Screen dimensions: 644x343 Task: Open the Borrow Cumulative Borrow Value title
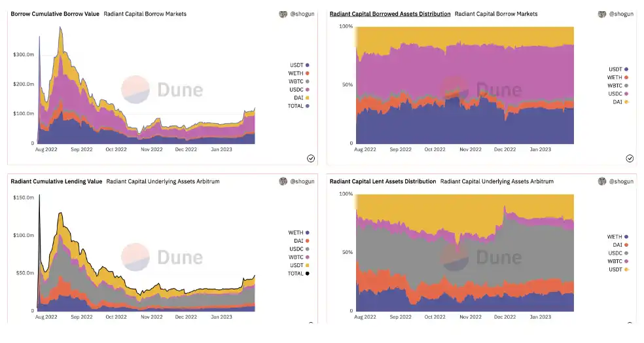coord(55,14)
